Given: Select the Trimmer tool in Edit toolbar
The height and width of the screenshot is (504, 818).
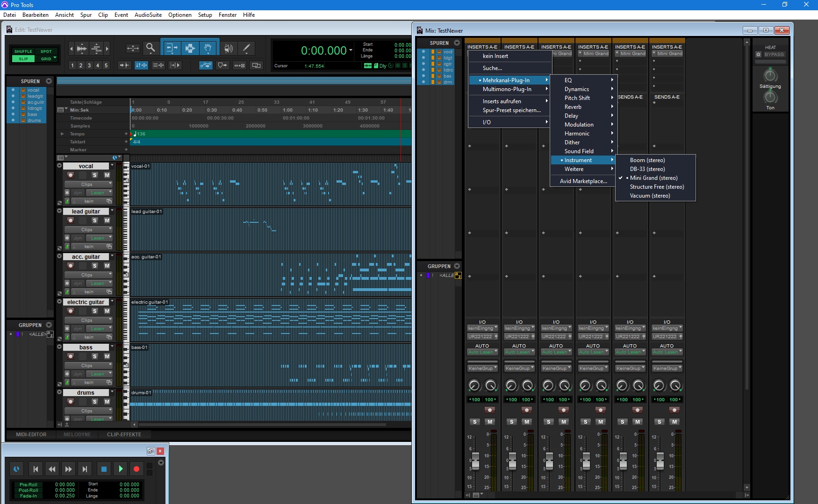Looking at the screenshot, I should pyautogui.click(x=172, y=48).
